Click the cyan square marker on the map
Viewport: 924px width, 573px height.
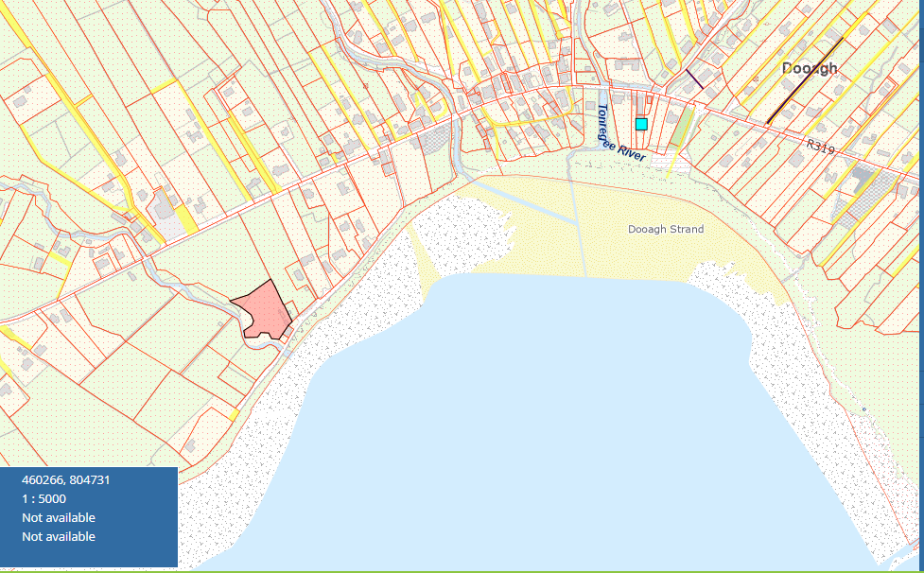pos(641,124)
